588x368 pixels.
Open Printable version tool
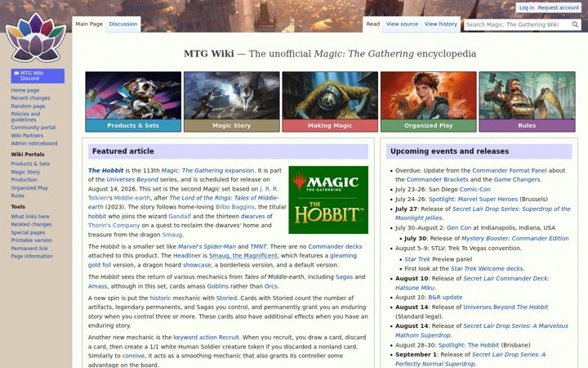click(x=32, y=240)
